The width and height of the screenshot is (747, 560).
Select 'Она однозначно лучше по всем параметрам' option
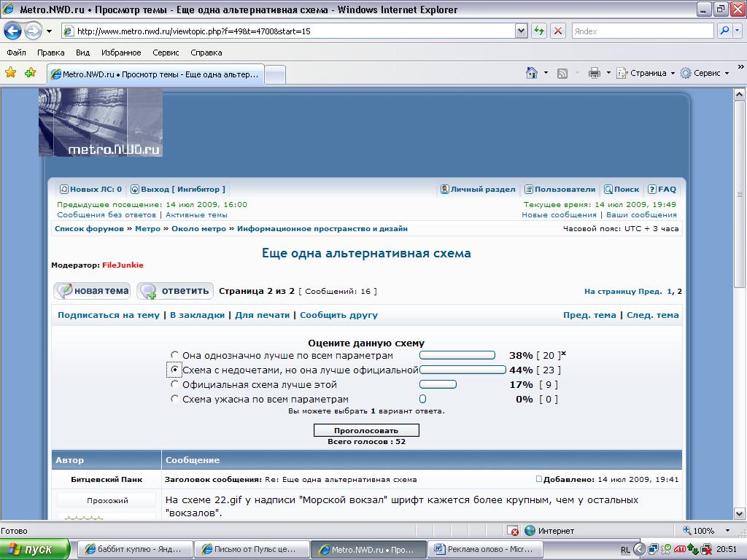pyautogui.click(x=174, y=356)
